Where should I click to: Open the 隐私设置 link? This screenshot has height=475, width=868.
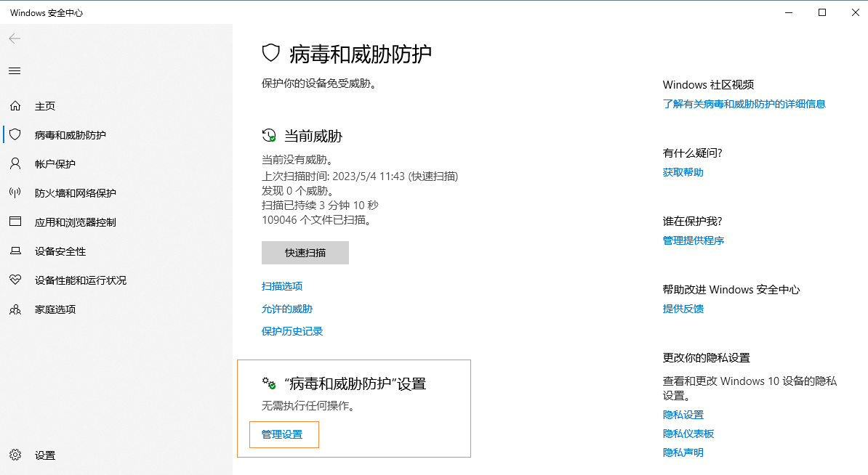(x=683, y=415)
